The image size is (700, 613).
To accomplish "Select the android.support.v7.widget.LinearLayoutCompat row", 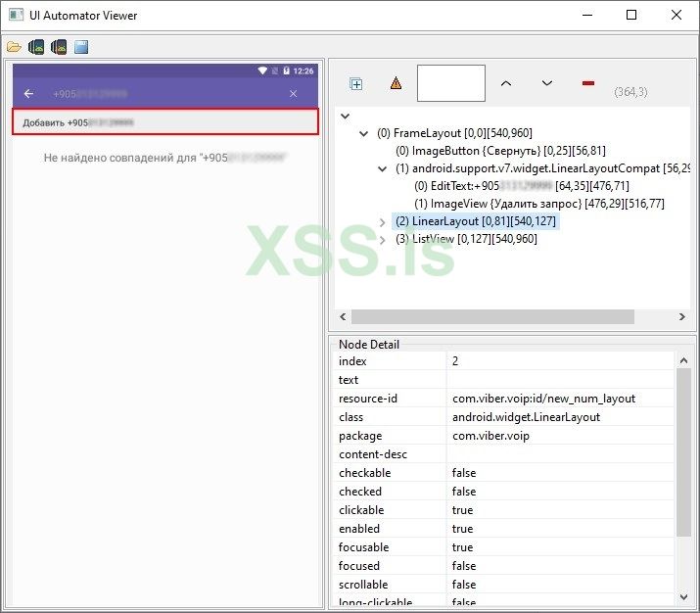I will [542, 168].
